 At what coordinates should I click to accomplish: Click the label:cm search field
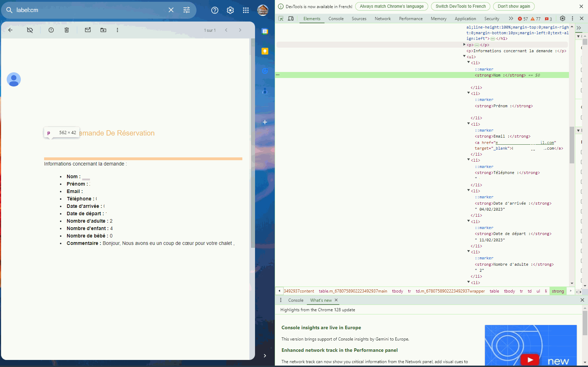[x=88, y=10]
